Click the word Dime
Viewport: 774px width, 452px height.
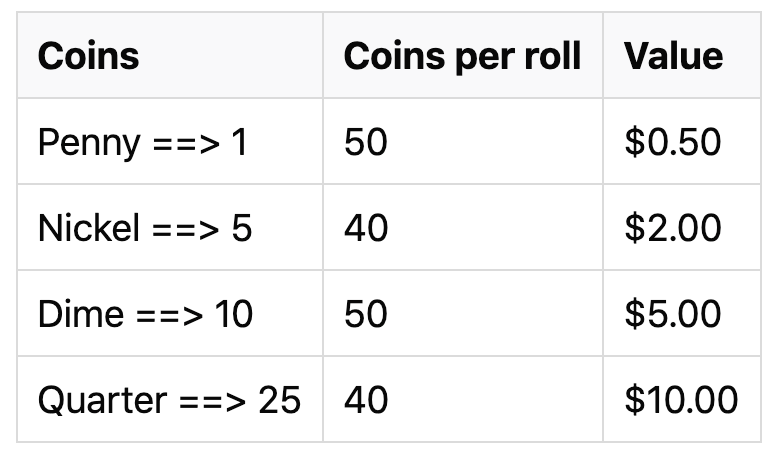(x=80, y=314)
